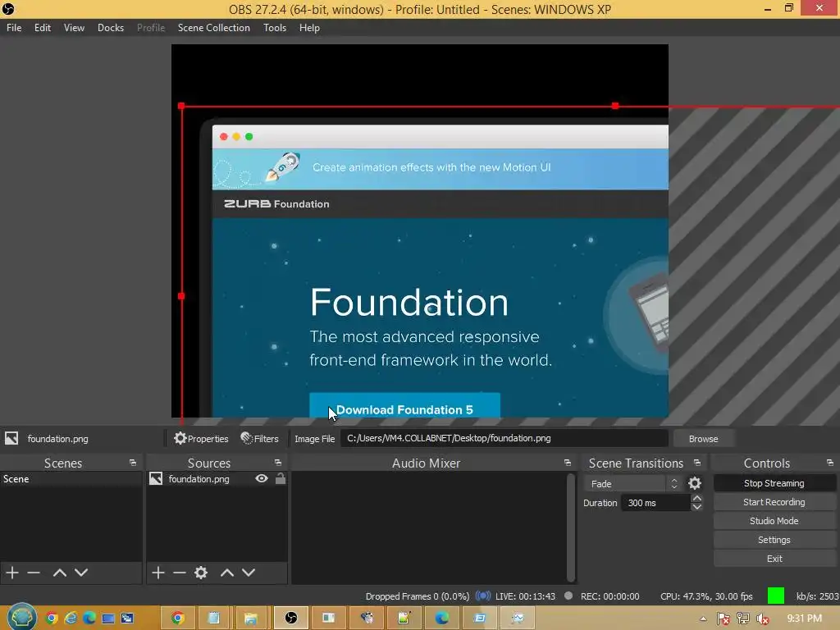Click the Properties gear icon button

pos(201,438)
